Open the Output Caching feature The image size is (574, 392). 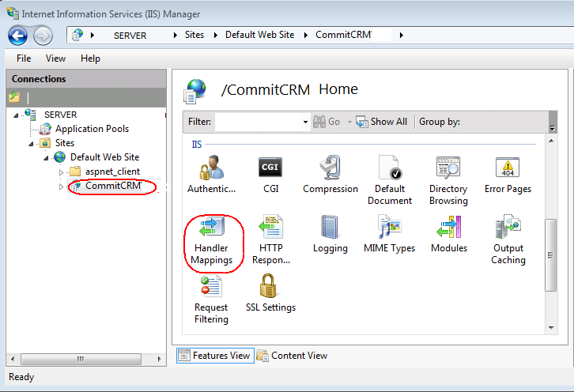coord(508,229)
